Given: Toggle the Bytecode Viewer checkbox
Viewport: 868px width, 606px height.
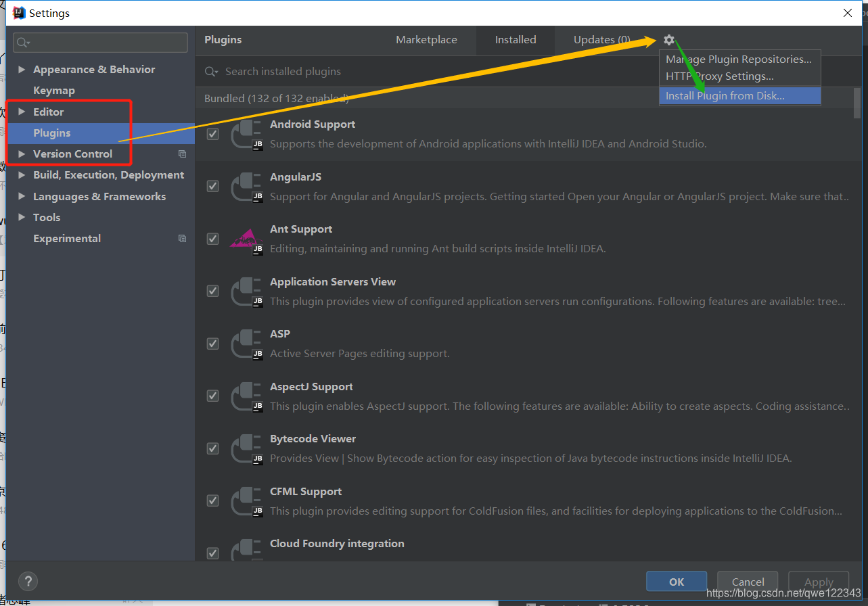Looking at the screenshot, I should point(213,448).
